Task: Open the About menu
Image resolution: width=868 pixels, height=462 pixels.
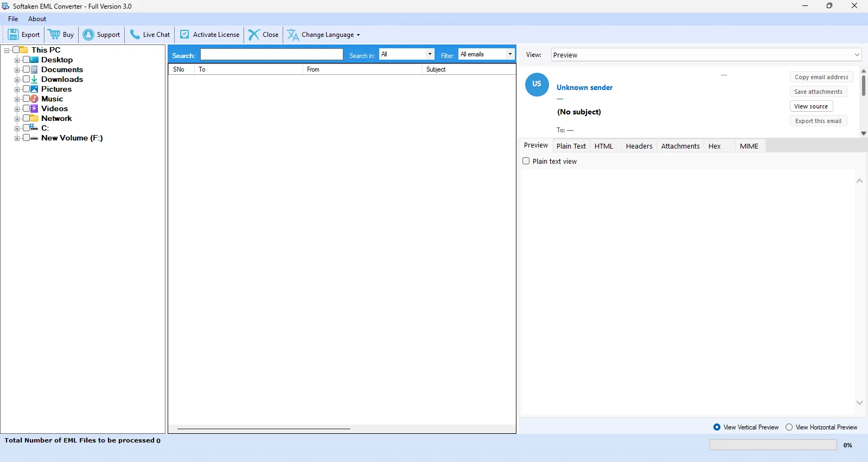Action: pos(37,19)
